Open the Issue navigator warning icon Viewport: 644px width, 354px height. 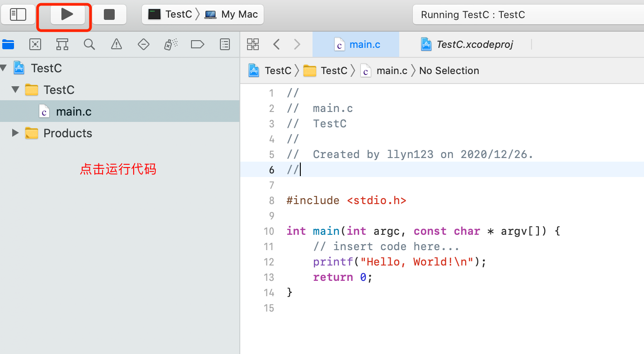[x=117, y=44]
